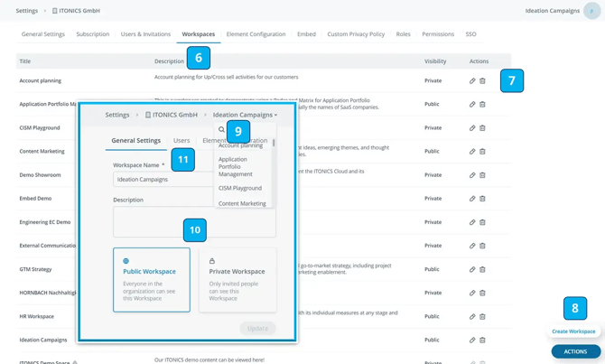Click the Workspace Name input field

[163, 179]
